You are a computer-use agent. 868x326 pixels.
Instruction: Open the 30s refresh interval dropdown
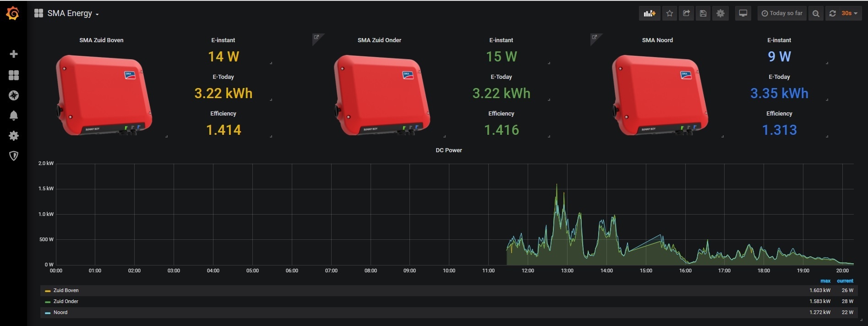click(x=850, y=13)
